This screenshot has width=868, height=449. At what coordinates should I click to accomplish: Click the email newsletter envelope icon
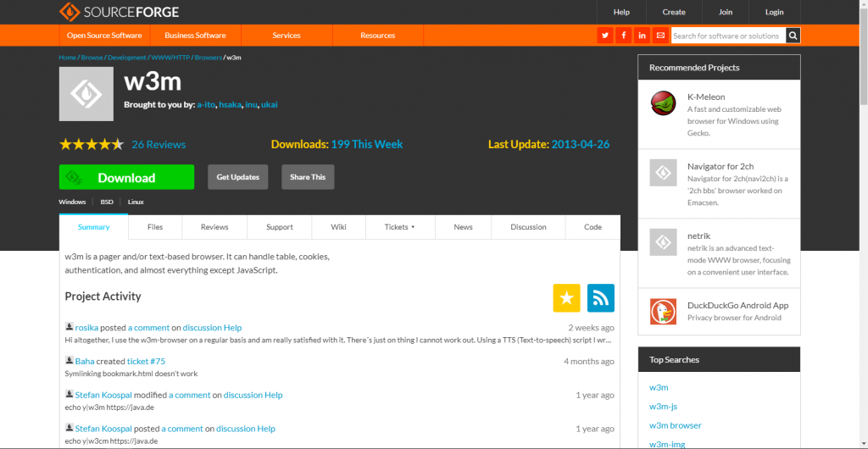(x=660, y=36)
